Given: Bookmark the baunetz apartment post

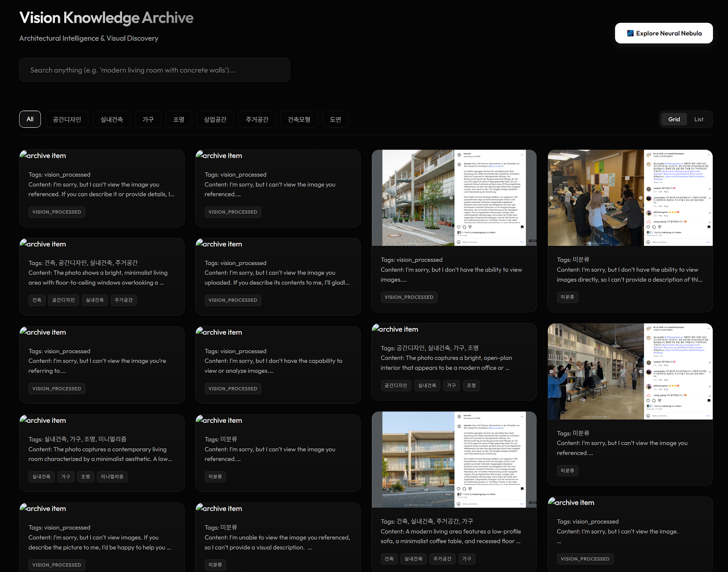Looking at the screenshot, I should click(x=522, y=227).
